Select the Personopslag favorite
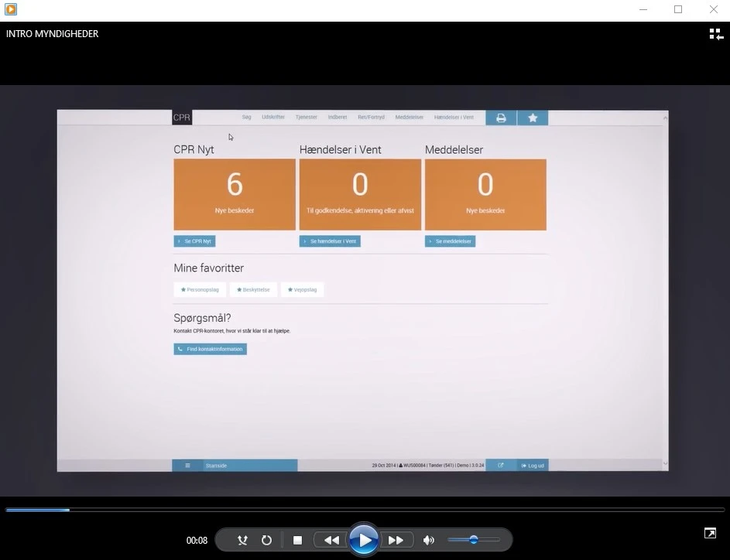 [x=200, y=290]
